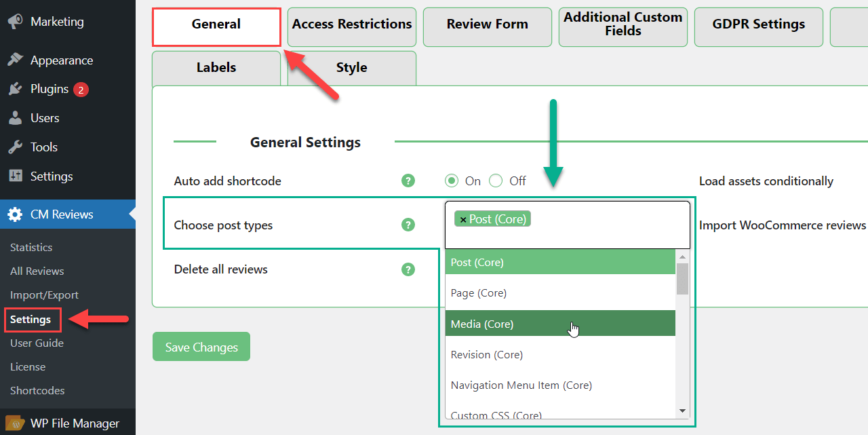Click the Plugins plug icon

click(x=15, y=89)
